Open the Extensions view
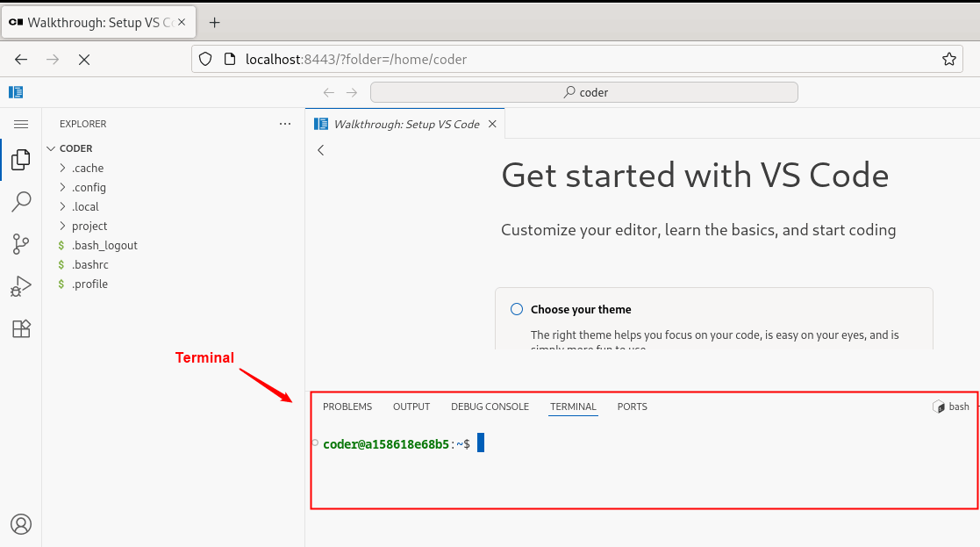This screenshot has width=980, height=547. tap(21, 329)
